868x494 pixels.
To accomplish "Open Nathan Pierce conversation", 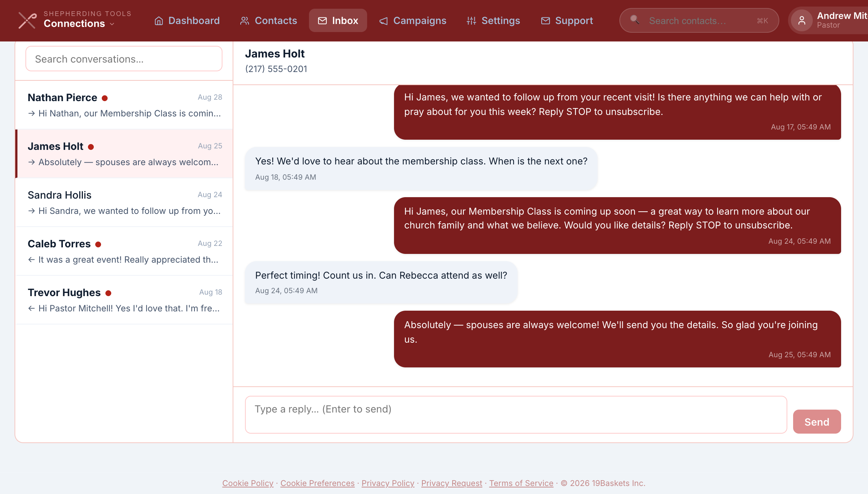I will [124, 105].
